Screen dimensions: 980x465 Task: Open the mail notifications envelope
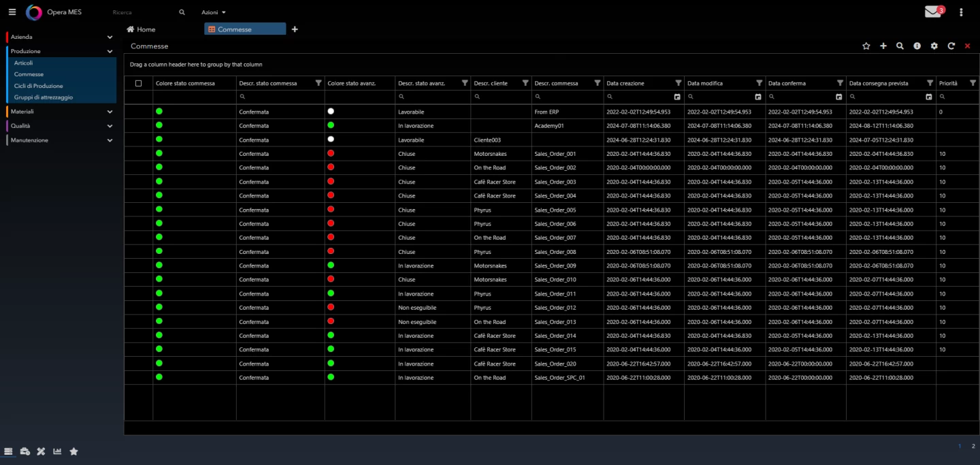point(933,12)
